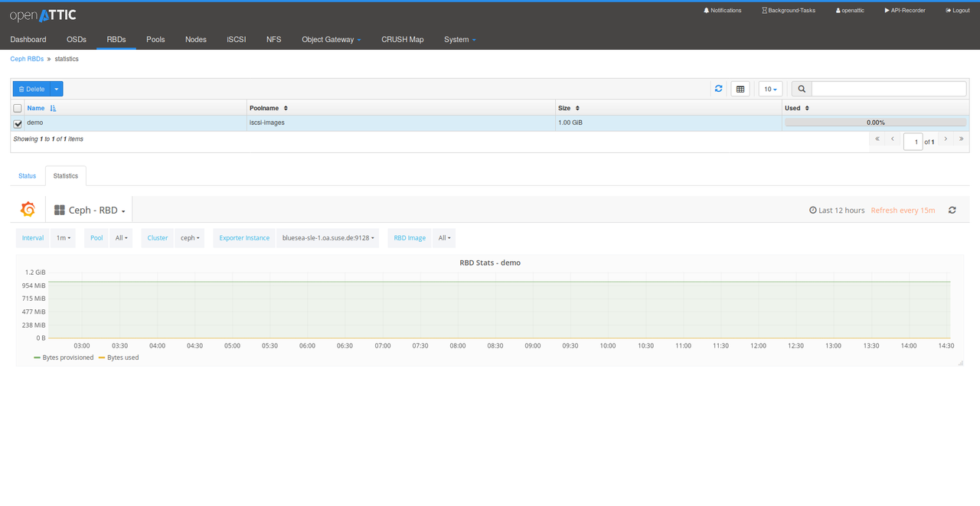Open the Interval 1m dropdown
The height and width of the screenshot is (506, 980).
(x=63, y=238)
